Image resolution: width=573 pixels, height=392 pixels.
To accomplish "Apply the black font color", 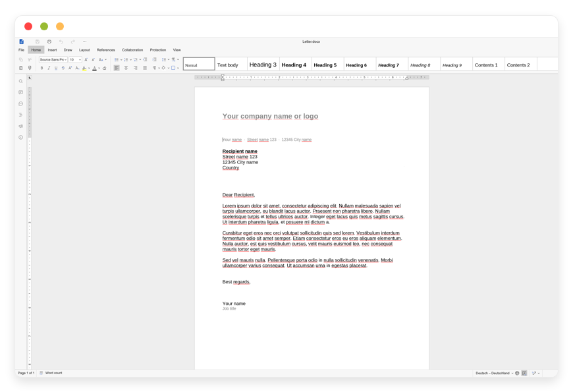I will pyautogui.click(x=94, y=68).
